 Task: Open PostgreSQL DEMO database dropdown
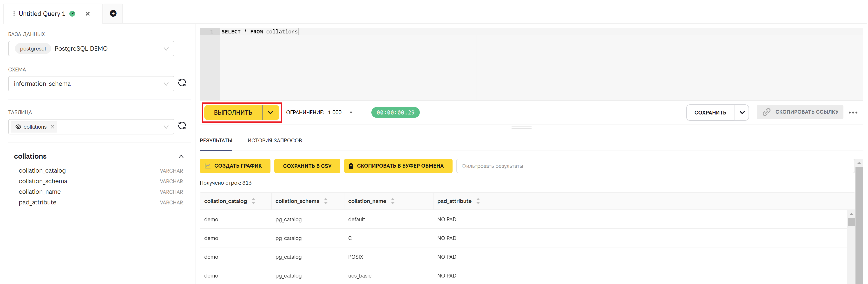(91, 49)
